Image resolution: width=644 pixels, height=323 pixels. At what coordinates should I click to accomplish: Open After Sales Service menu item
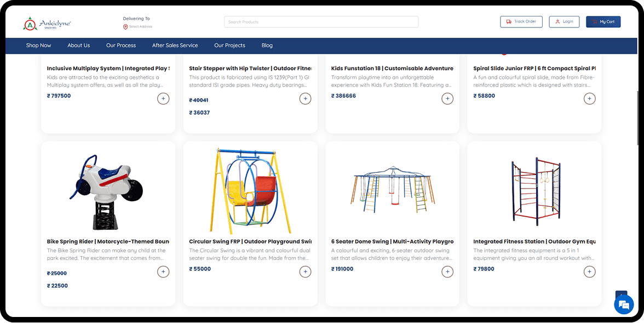tap(175, 46)
